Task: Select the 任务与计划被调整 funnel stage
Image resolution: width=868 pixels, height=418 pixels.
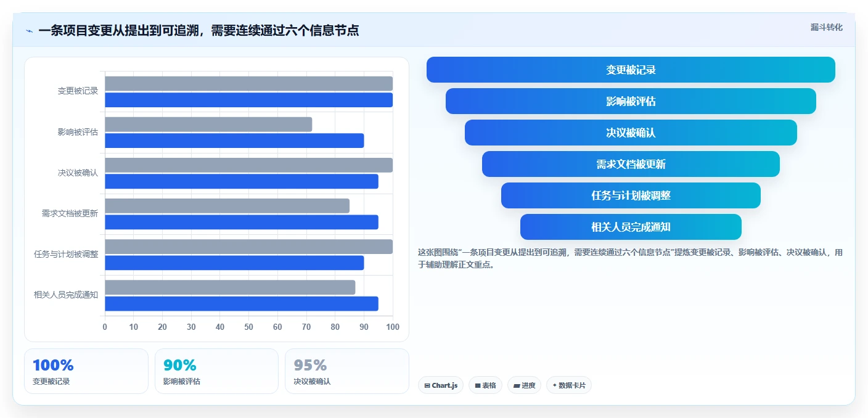Action: click(631, 195)
